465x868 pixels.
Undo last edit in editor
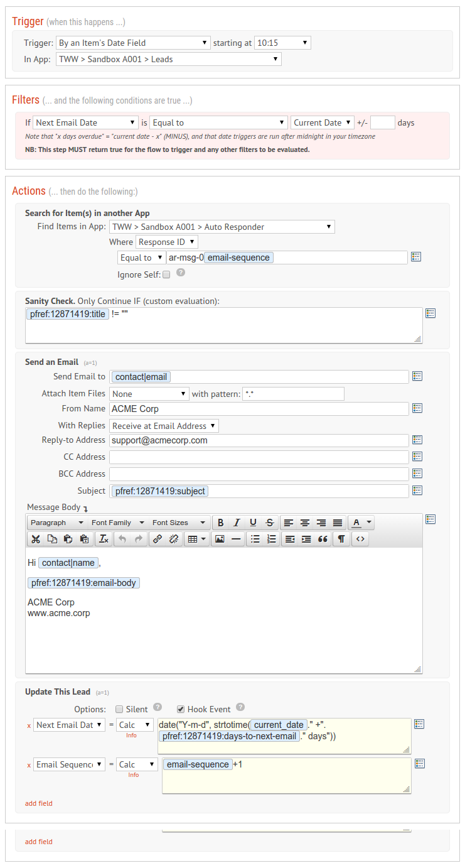(x=122, y=539)
